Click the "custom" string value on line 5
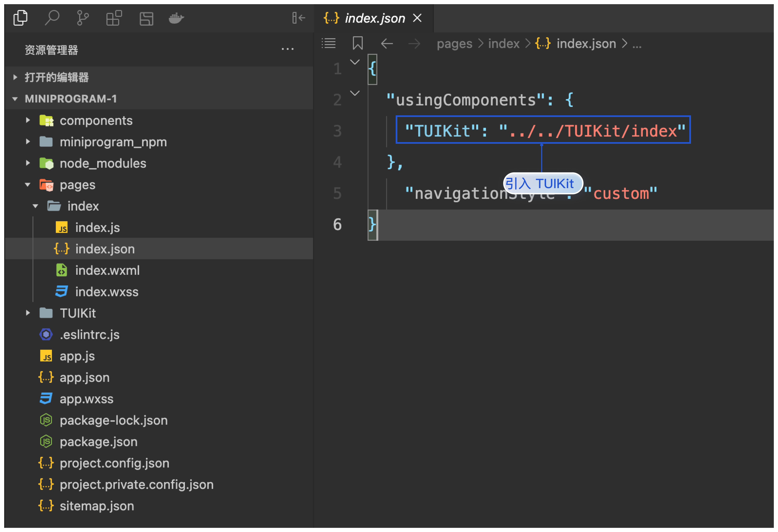Viewport: 778px width, 532px height. point(621,193)
